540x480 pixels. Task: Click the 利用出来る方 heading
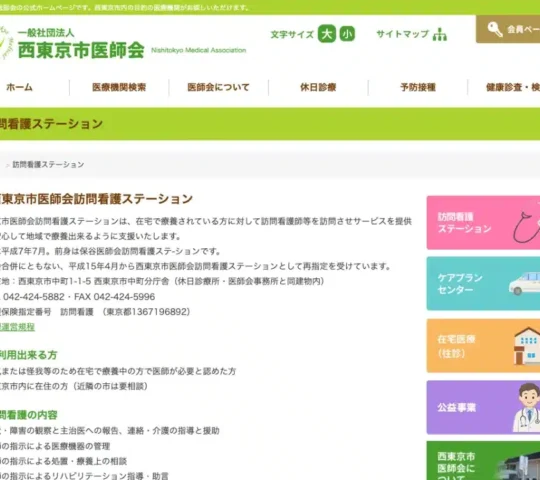(29, 355)
